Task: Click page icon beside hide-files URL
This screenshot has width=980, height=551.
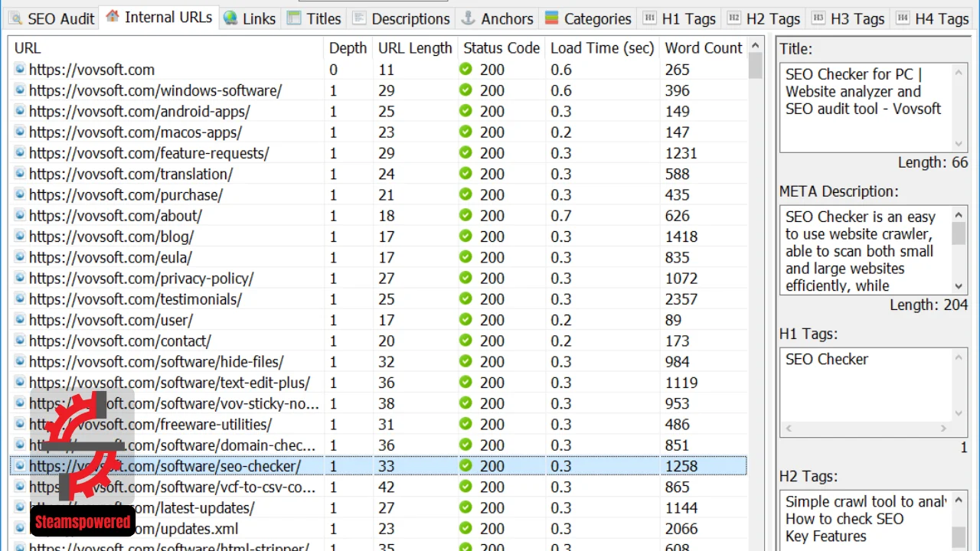Action: [x=20, y=361]
